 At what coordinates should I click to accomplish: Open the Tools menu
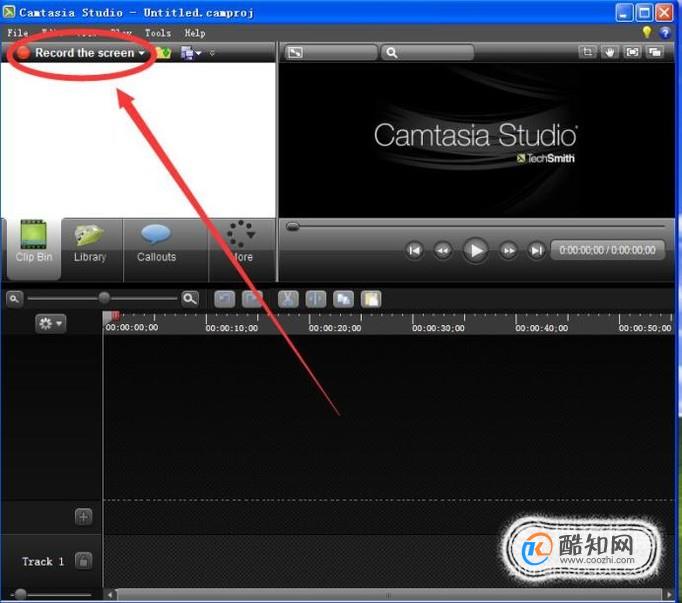157,33
